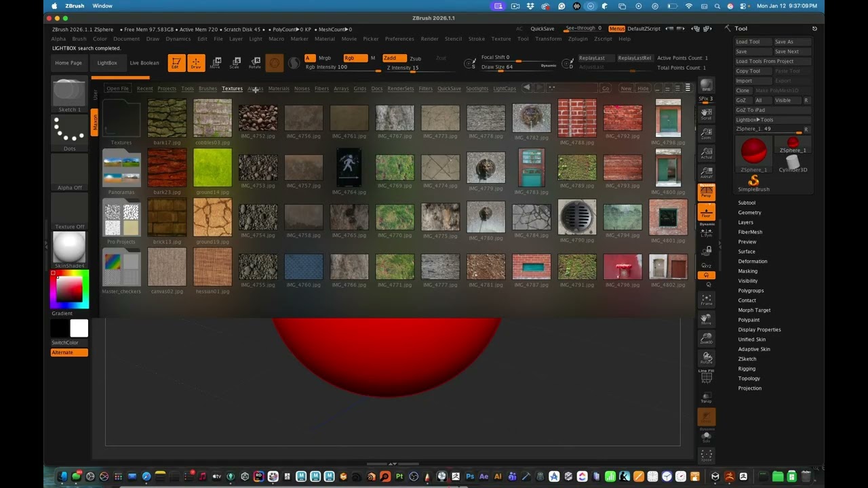868x488 pixels.
Task: Click the Move tool icon
Action: coord(215,63)
